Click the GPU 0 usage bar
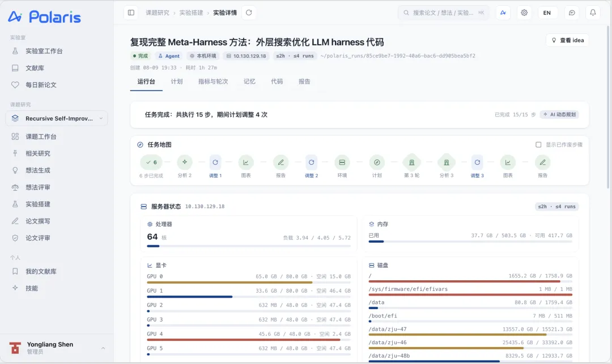The image size is (612, 364). pyautogui.click(x=249, y=282)
